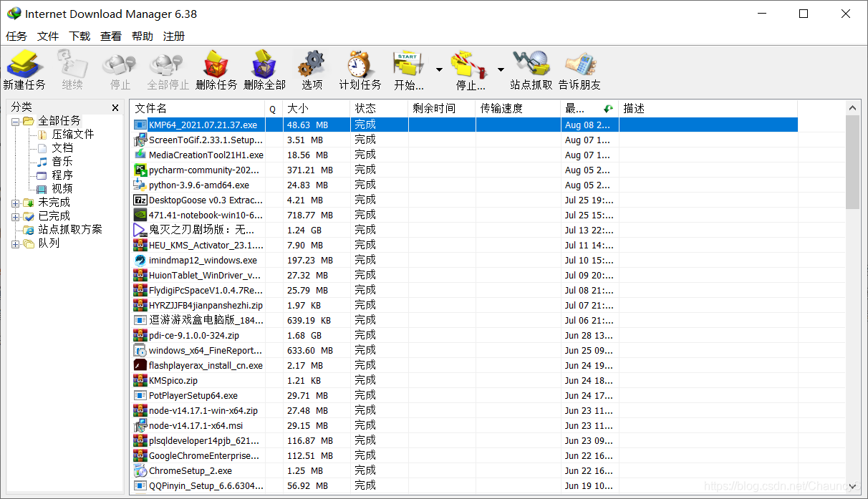Select ScreenToGif.2.33.1.Setup file icon
This screenshot has width=868, height=499.
click(x=140, y=140)
